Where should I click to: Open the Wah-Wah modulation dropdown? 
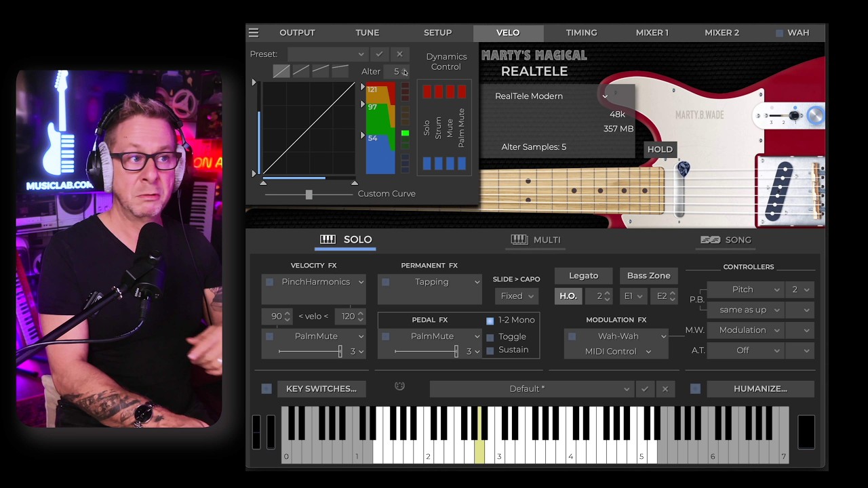624,336
